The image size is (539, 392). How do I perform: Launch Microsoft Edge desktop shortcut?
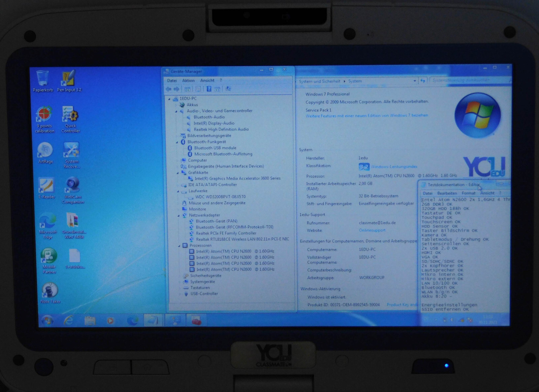coord(48,225)
